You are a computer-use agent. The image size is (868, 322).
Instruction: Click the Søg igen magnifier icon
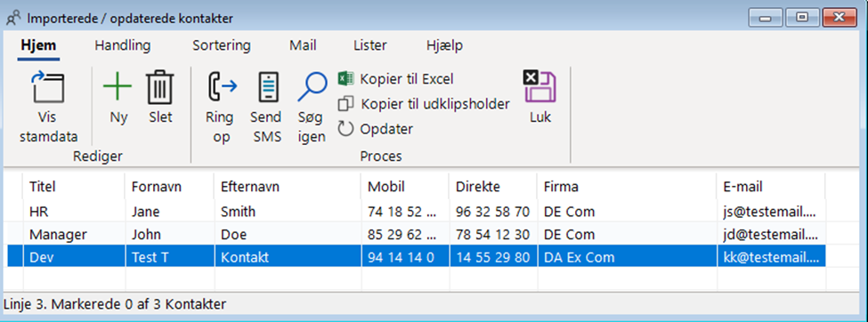click(312, 87)
